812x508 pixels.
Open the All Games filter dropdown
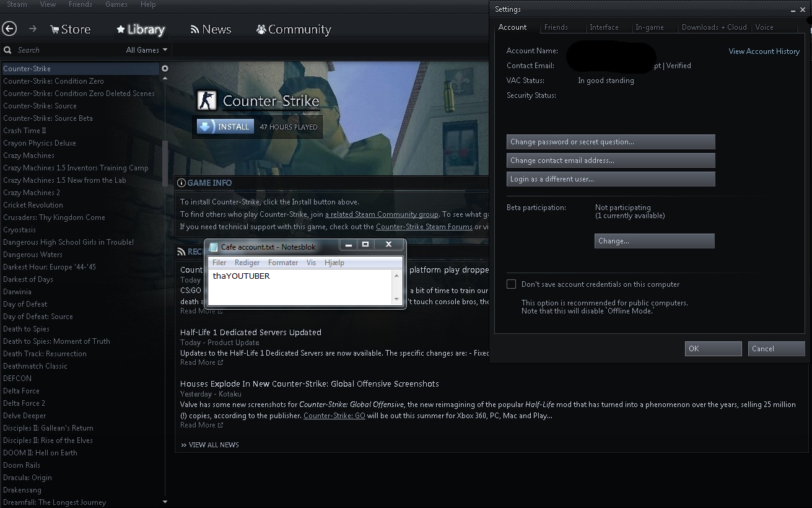click(x=147, y=50)
